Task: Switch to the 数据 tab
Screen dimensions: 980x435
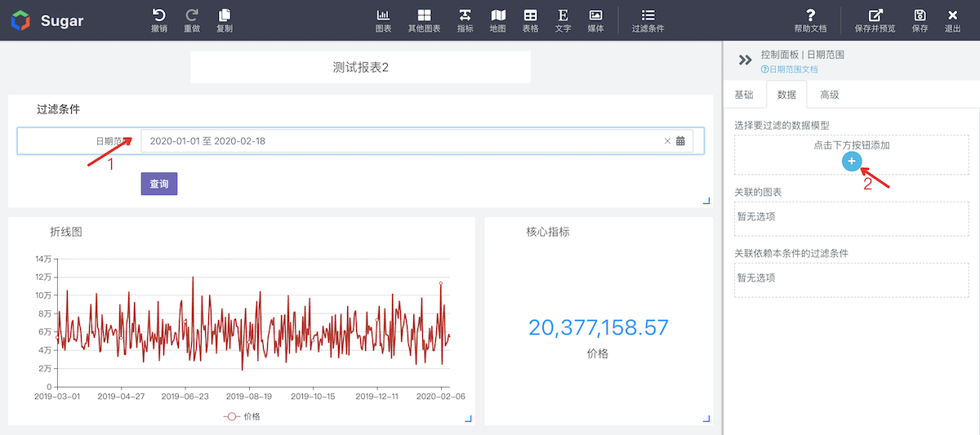Action: pos(786,95)
